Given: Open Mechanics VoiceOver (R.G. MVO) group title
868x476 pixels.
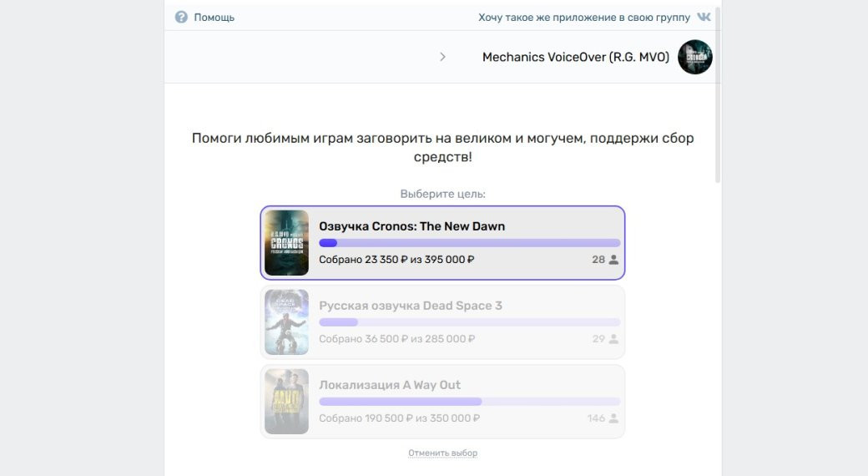Looking at the screenshot, I should [575, 57].
